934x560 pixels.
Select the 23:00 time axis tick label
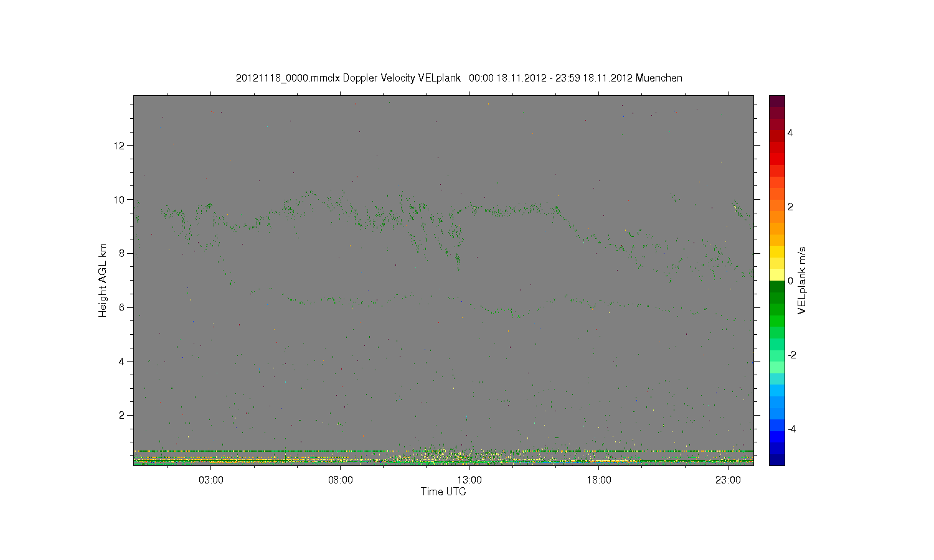[728, 480]
